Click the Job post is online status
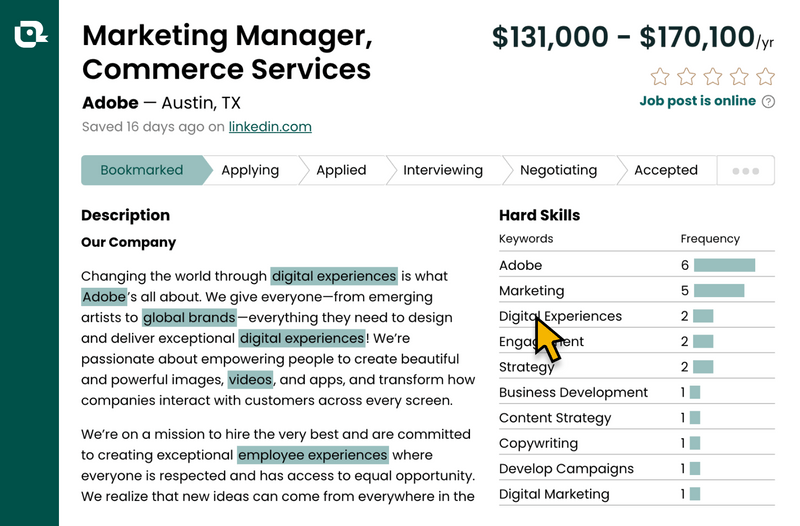Viewport: 800px width, 526px height. coord(697,101)
